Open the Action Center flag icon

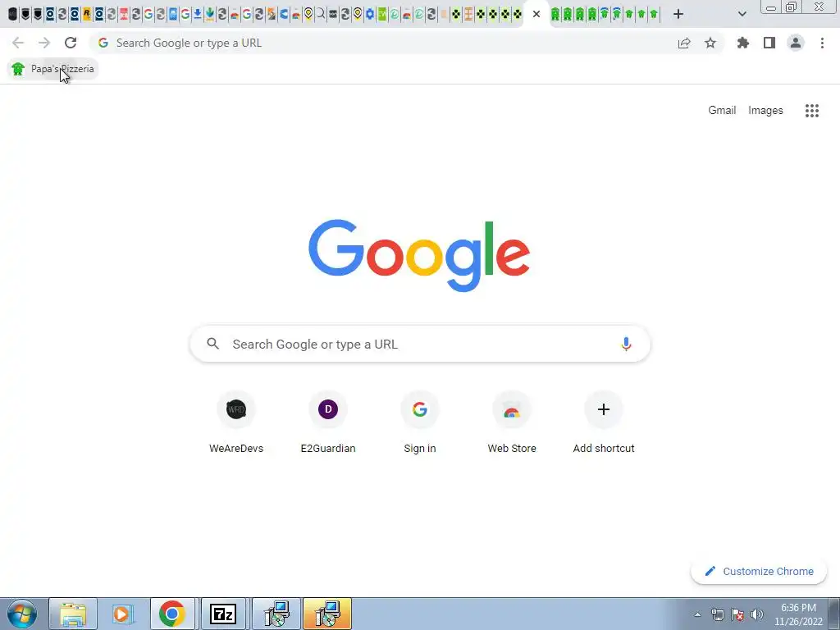(737, 614)
